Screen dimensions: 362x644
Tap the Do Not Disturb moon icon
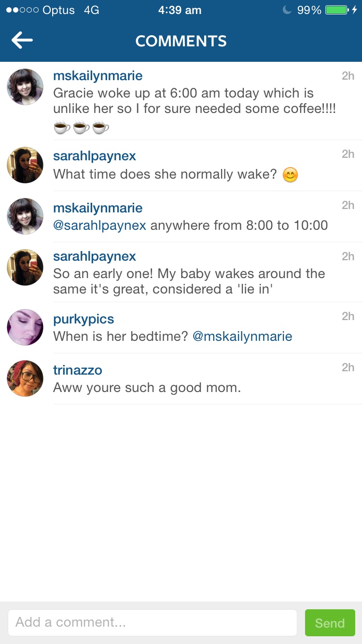(287, 10)
